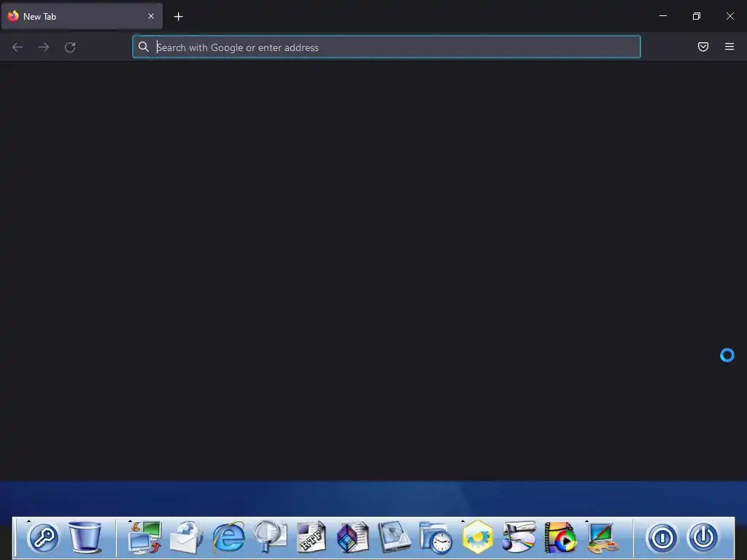Open the magnifying glass document search icon
747x560 pixels.
(x=270, y=537)
